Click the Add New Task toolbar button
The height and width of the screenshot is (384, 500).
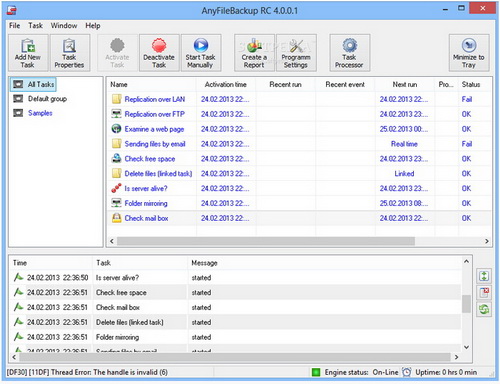[28, 53]
